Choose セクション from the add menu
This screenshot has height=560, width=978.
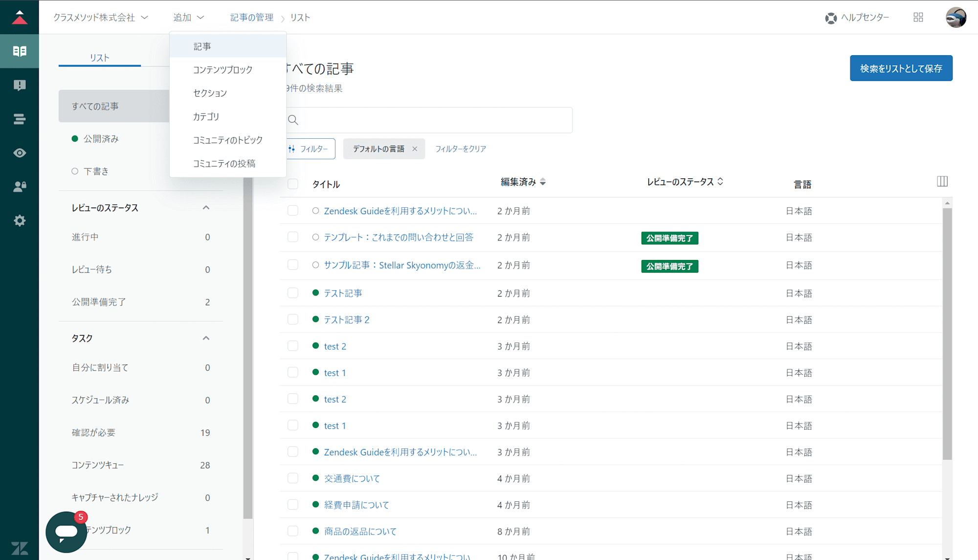[228, 93]
